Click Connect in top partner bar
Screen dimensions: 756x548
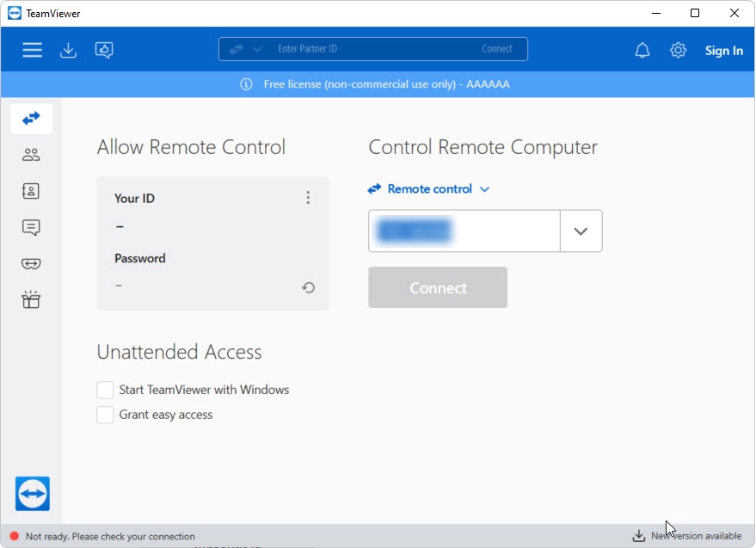[496, 49]
